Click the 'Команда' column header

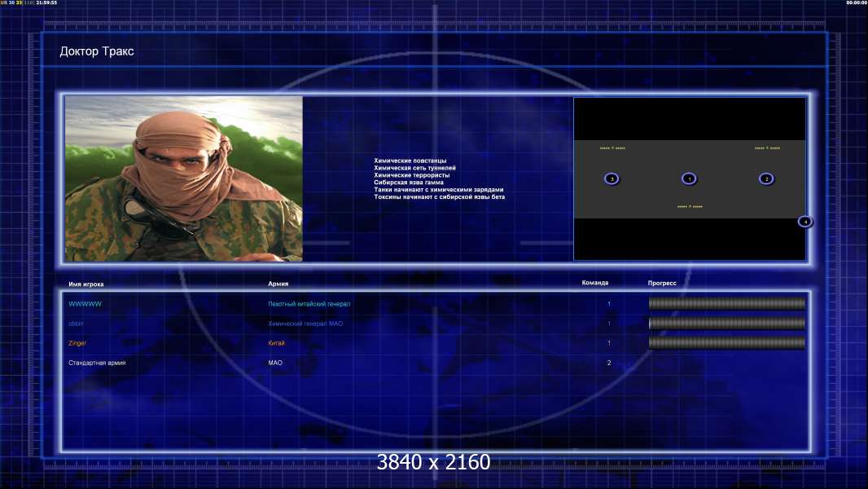coord(594,283)
